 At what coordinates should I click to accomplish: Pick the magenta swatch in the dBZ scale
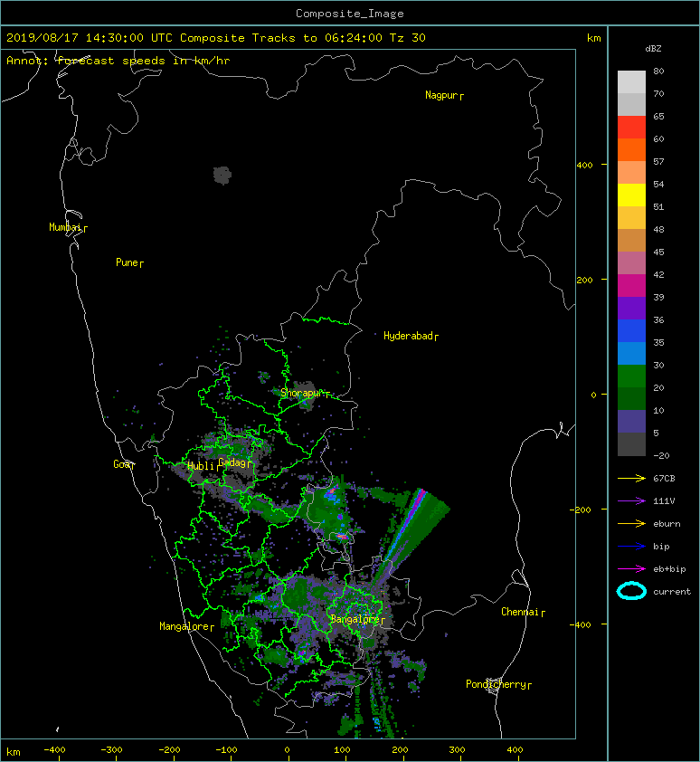click(x=631, y=285)
